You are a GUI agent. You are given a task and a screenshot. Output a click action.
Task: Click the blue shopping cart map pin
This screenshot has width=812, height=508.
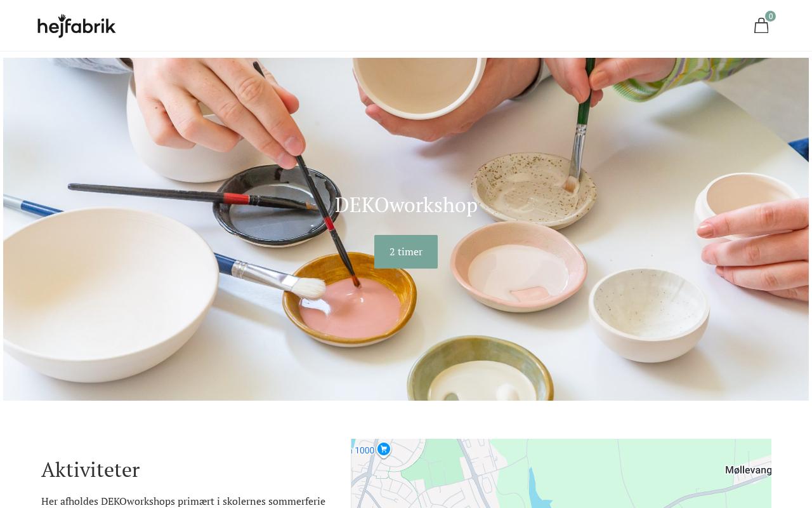point(384,450)
